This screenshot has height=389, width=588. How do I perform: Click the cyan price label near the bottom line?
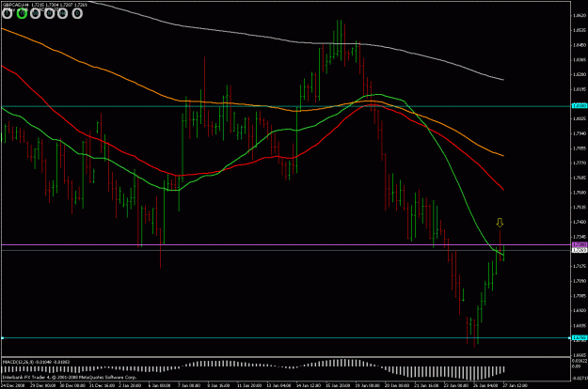pos(579,337)
